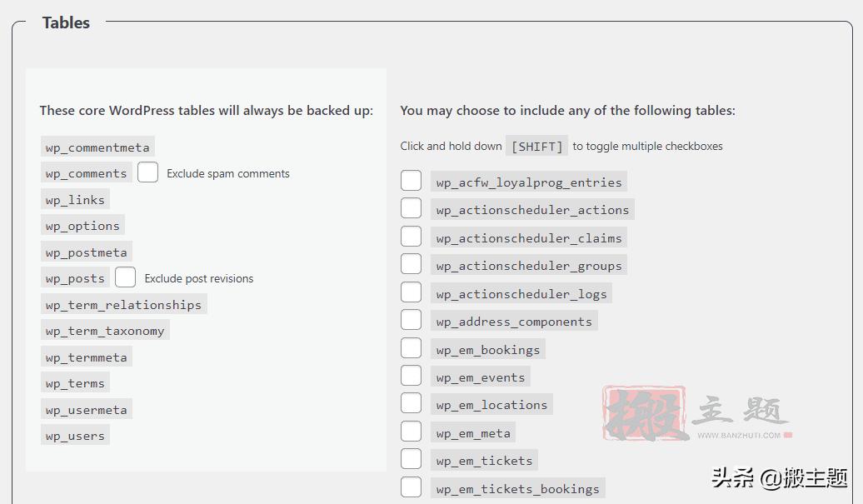Image resolution: width=863 pixels, height=504 pixels.
Task: Click the wp_options core table label
Action: click(82, 226)
